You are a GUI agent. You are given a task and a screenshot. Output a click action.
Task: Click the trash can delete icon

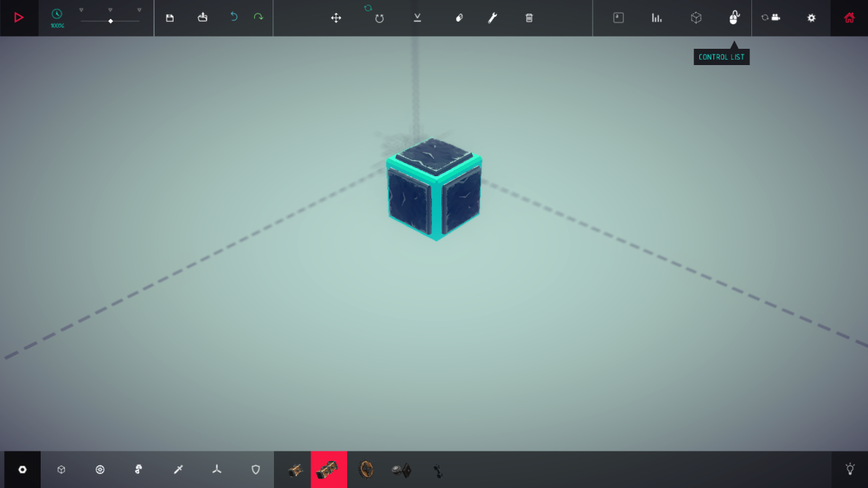(529, 18)
